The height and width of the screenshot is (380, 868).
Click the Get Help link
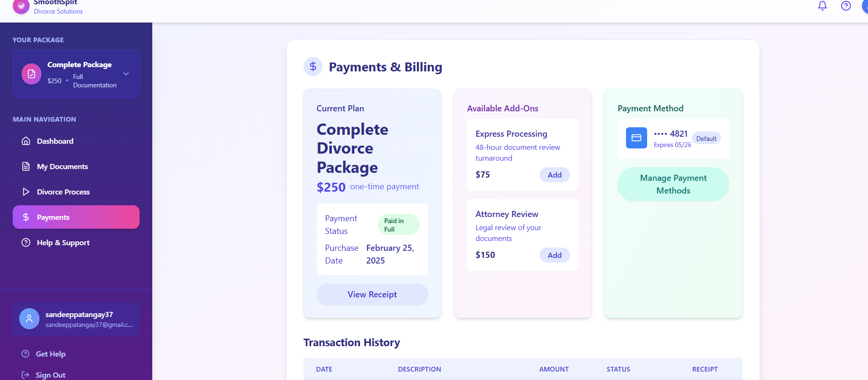pyautogui.click(x=50, y=354)
